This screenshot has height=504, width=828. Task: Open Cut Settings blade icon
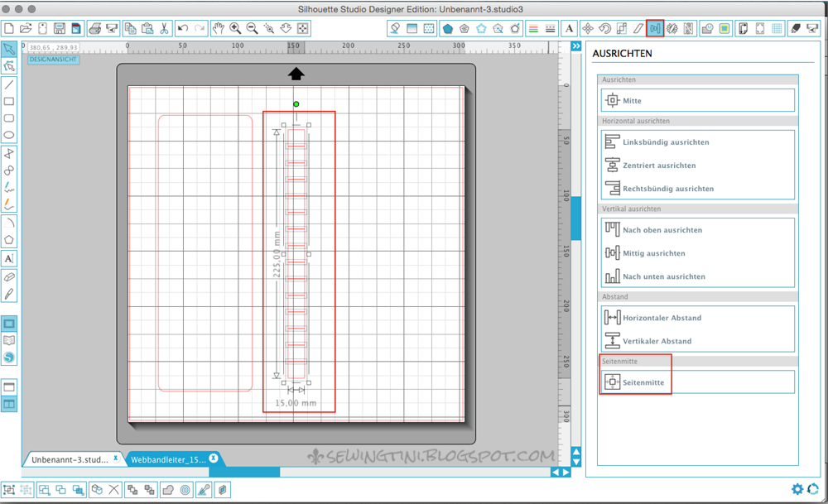point(795,28)
